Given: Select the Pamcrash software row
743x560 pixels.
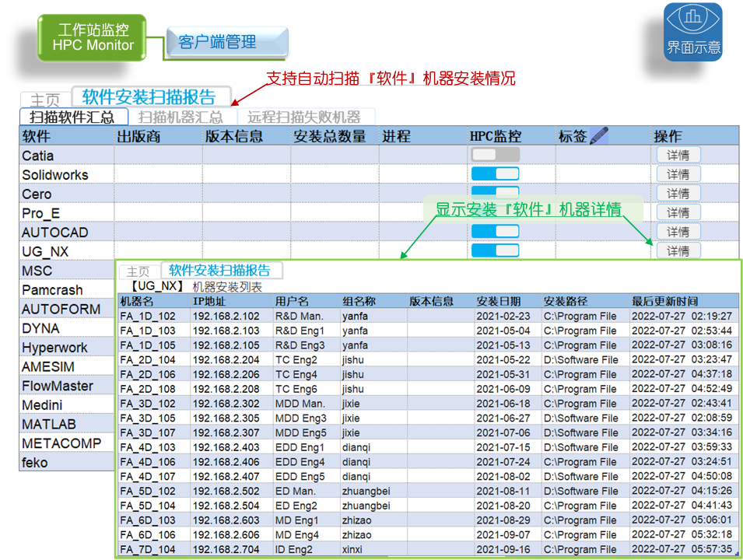Looking at the screenshot, I should tap(67, 289).
